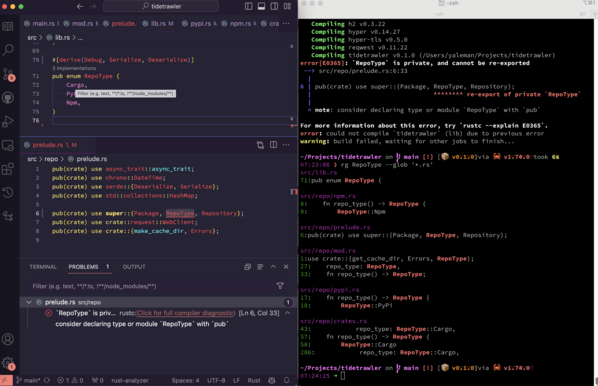Change line ending via LF status item
Screen dimensions: 598x386
click(236, 380)
